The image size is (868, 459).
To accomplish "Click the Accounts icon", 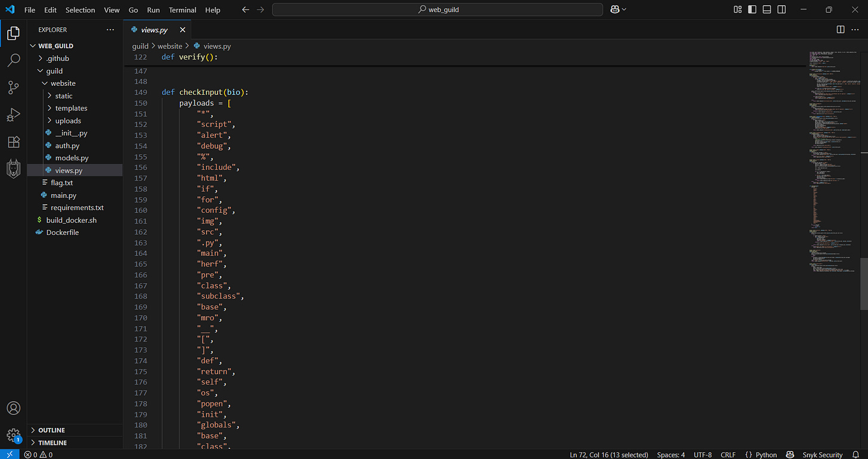I will [13, 408].
